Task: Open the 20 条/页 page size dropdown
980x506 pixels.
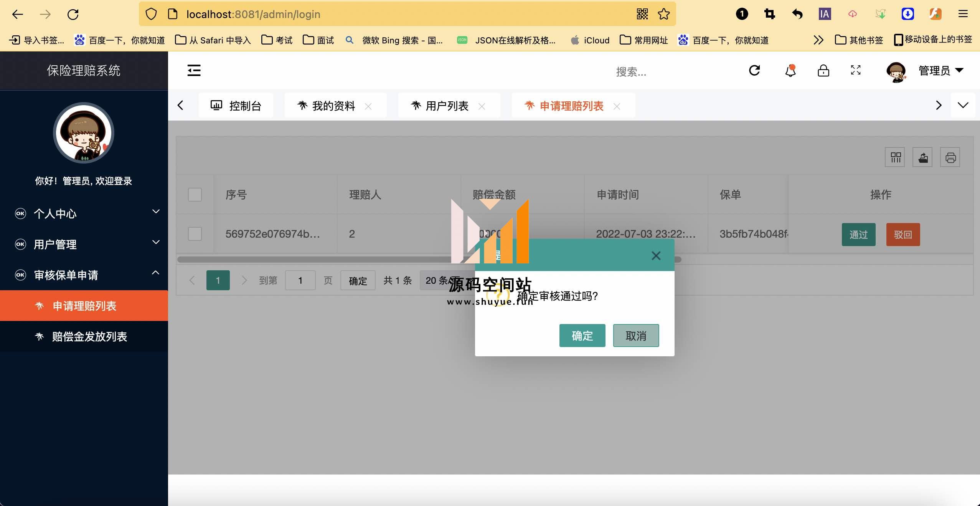Action: point(447,280)
